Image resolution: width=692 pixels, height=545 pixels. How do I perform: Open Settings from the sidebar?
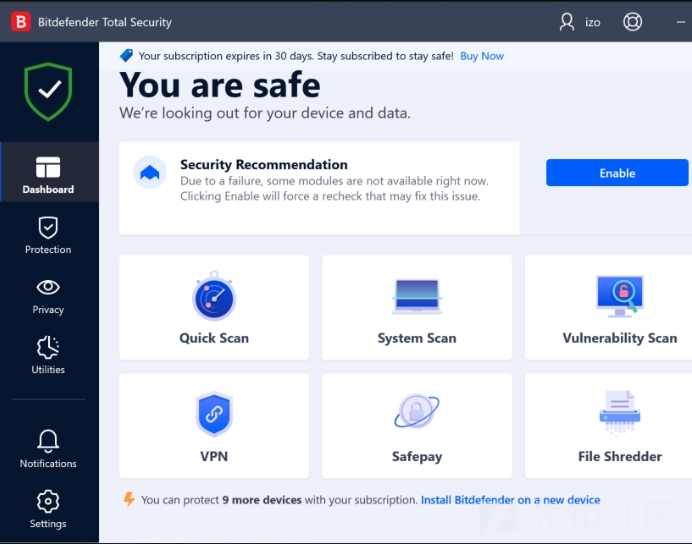(48, 509)
